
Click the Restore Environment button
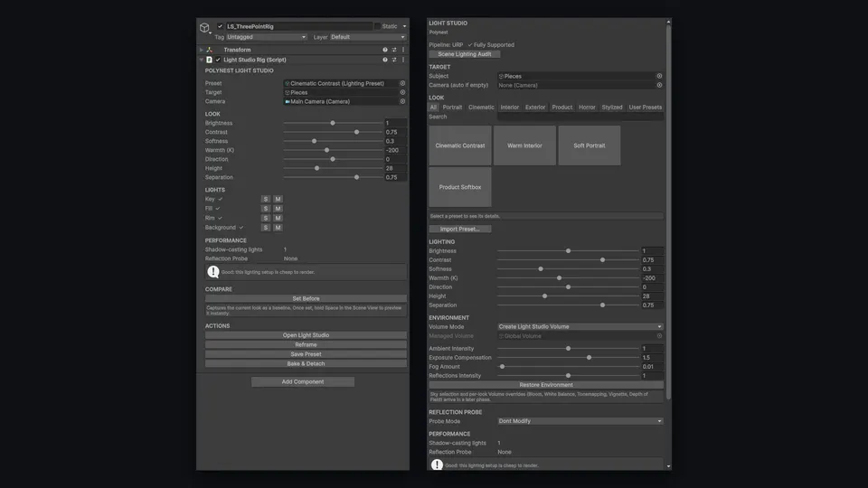(x=546, y=385)
